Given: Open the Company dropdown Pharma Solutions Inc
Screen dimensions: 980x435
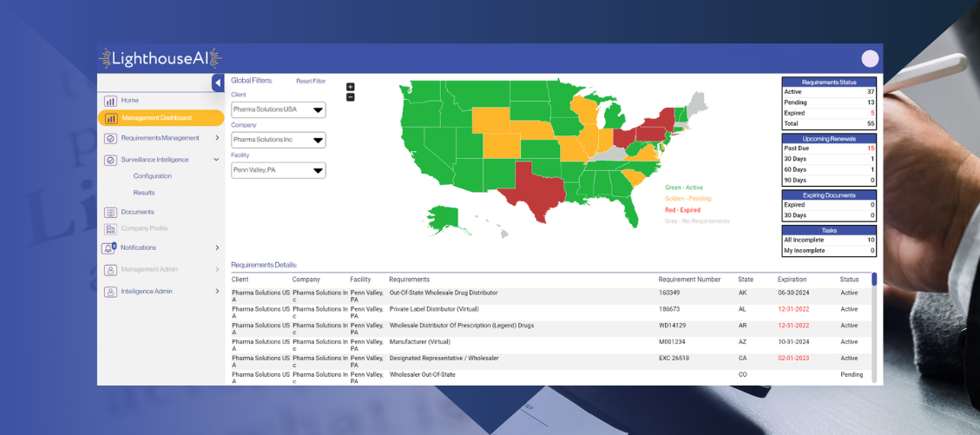Looking at the screenshot, I should click(278, 140).
